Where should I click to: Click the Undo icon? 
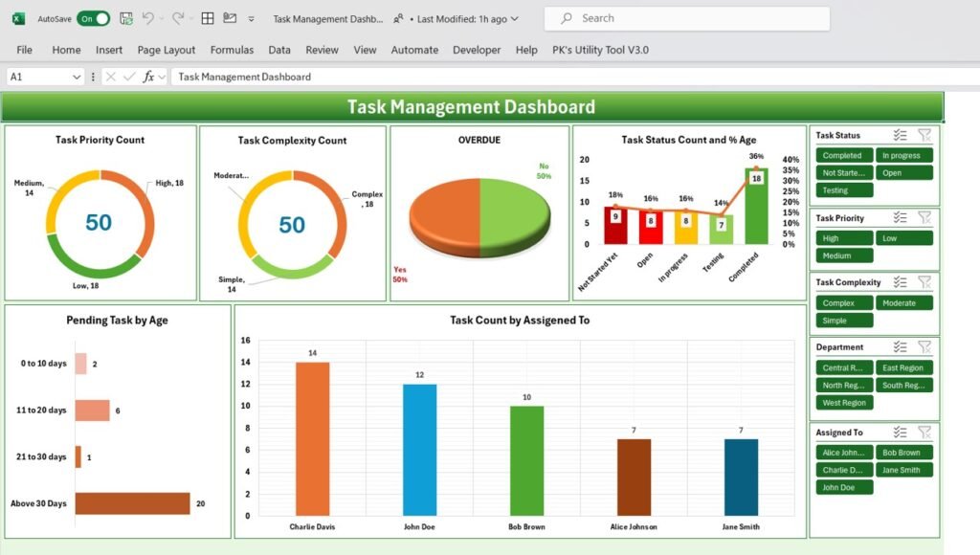(x=147, y=17)
